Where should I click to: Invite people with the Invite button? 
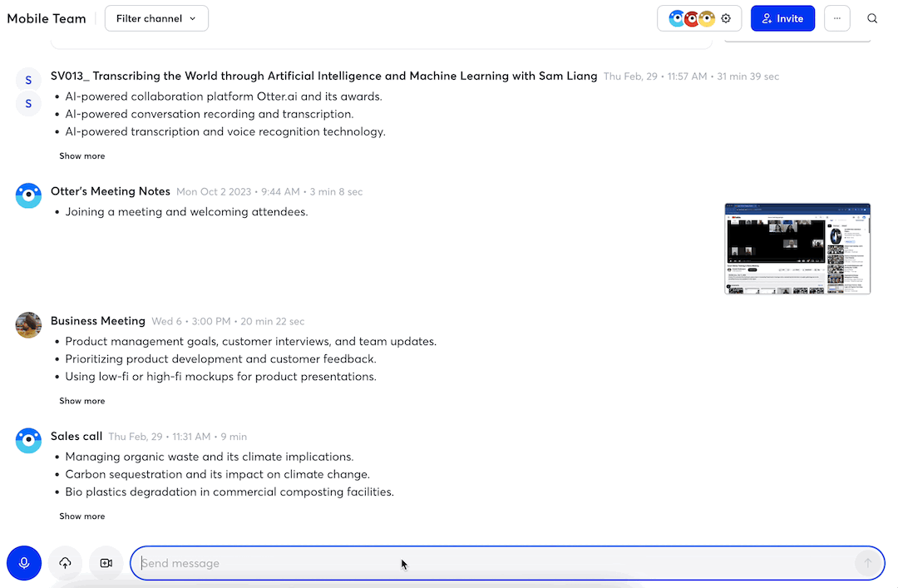[x=782, y=18]
